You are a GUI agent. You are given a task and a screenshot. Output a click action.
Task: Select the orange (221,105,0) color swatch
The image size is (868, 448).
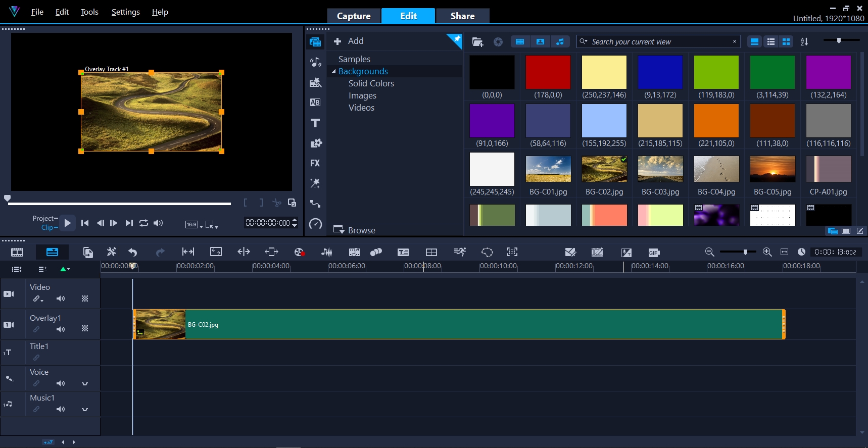716,121
